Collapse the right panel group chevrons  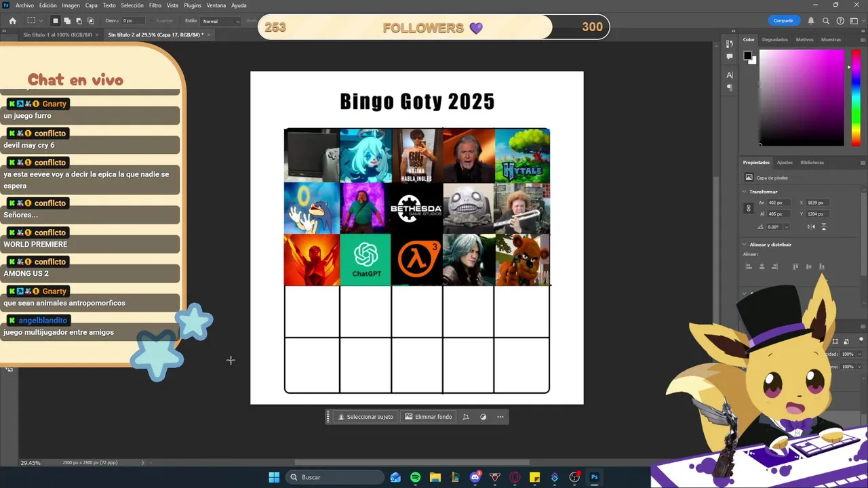pos(862,30)
